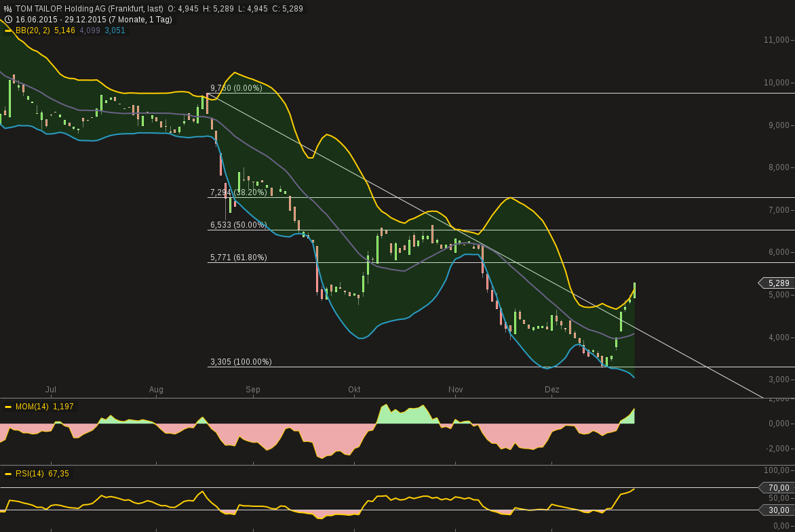The height and width of the screenshot is (532, 795).
Task: Click the 6,000 price axis label
Action: click(779, 252)
